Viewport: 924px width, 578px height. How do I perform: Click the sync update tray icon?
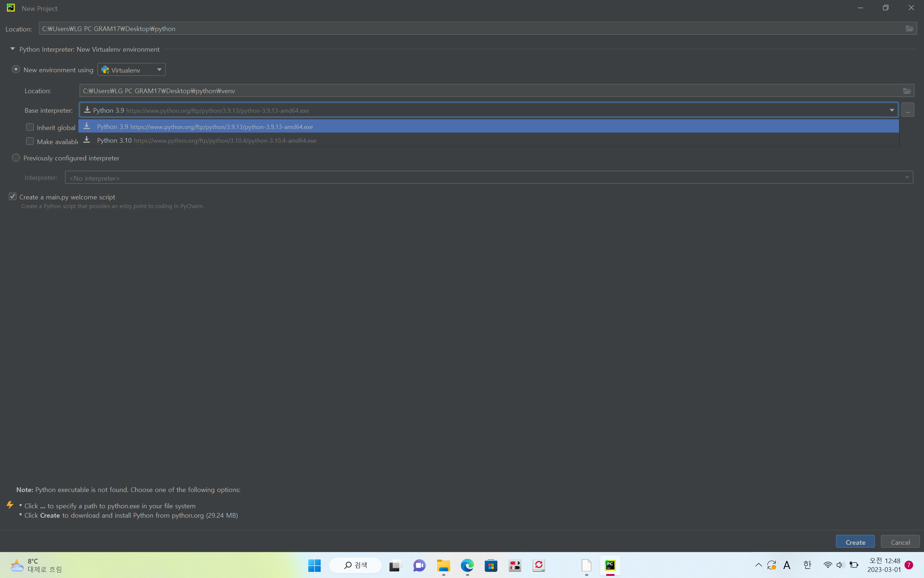[x=772, y=565]
